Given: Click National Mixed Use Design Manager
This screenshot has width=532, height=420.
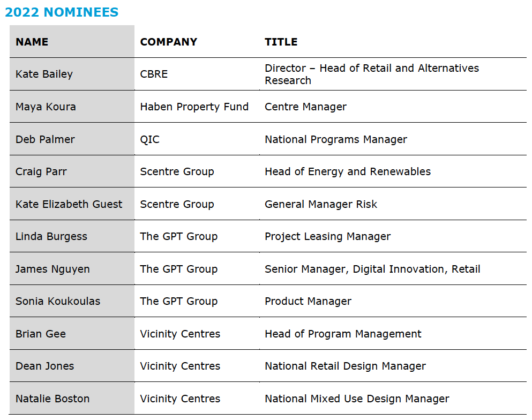Looking at the screenshot, I should (357, 399).
